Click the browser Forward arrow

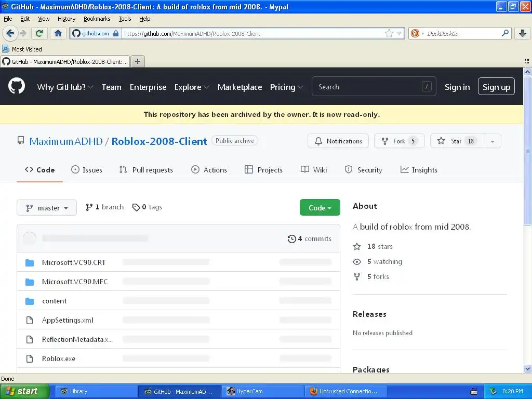tap(23, 33)
